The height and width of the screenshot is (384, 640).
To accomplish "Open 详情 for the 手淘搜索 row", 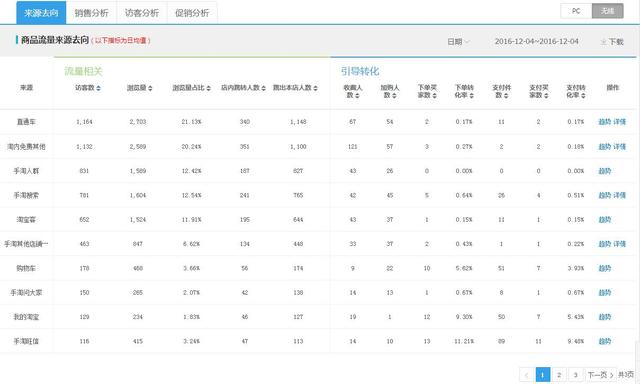I will pos(619,195).
